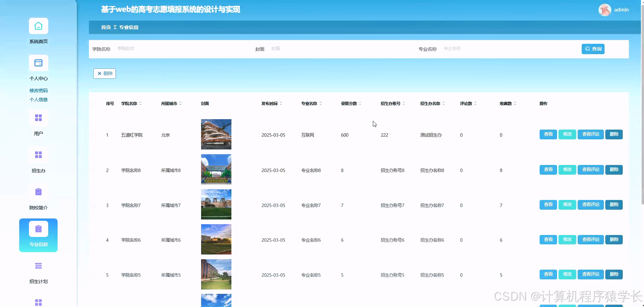Screen dimensions: 644x307
Task: Click 首页 in the breadcrumb bar
Action: point(105,27)
